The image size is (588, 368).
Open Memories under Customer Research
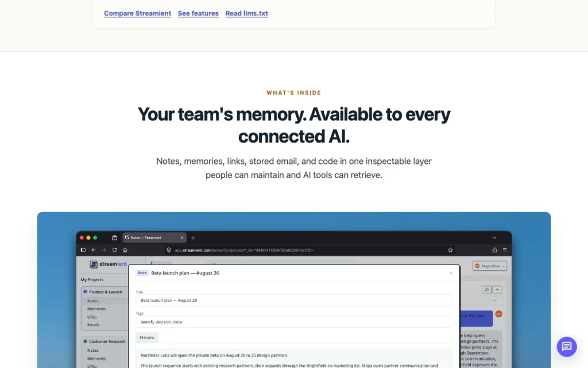tap(96, 359)
